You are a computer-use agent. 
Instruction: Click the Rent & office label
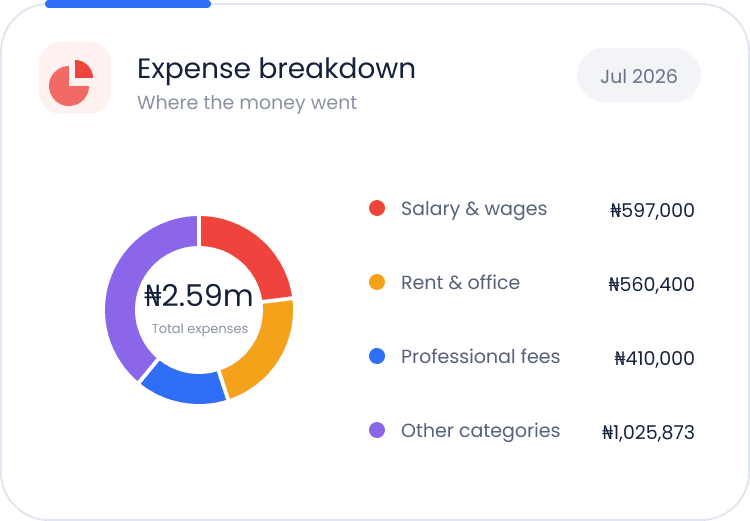[460, 283]
